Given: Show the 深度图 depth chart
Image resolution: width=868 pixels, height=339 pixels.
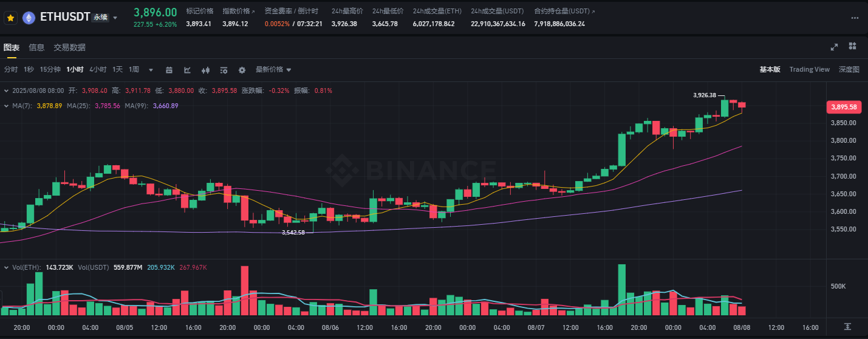Looking at the screenshot, I should point(849,69).
